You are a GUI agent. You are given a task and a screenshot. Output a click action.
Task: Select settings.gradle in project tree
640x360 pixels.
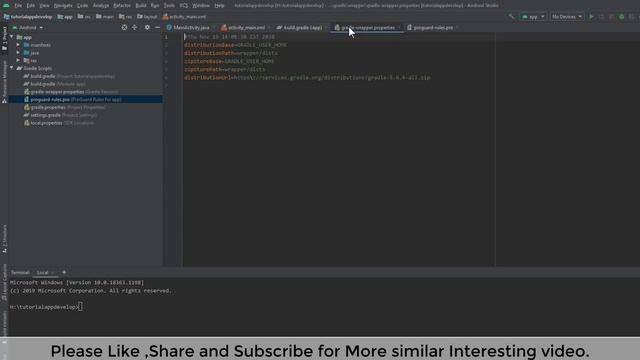[60, 115]
